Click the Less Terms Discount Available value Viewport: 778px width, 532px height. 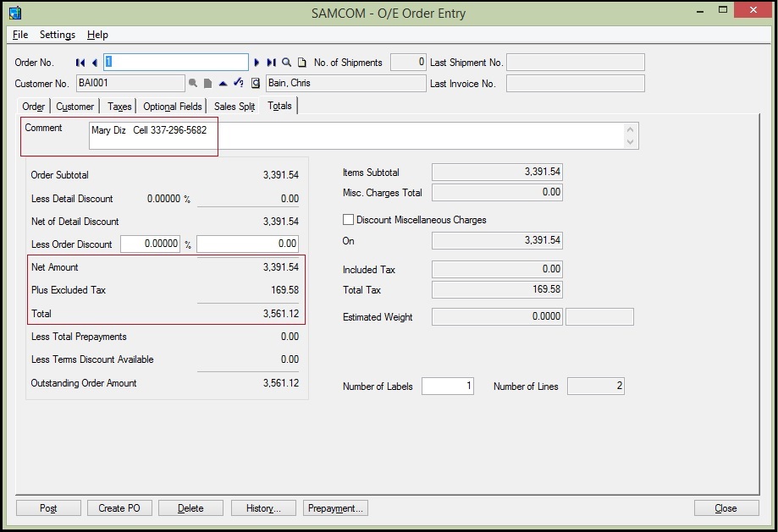pyautogui.click(x=290, y=359)
